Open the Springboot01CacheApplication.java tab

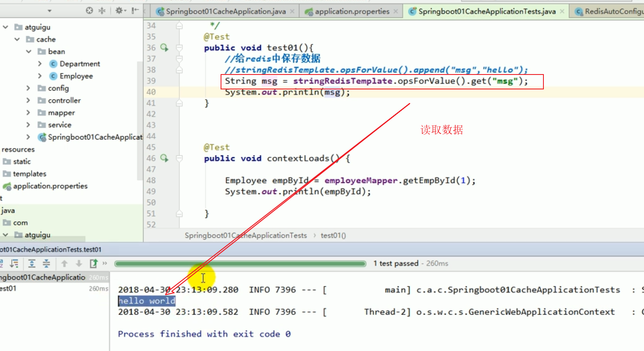click(x=225, y=11)
